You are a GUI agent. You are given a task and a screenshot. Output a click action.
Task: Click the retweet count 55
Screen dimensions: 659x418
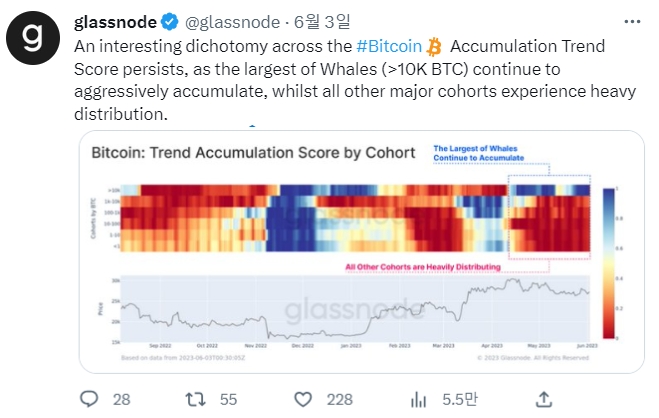click(228, 399)
